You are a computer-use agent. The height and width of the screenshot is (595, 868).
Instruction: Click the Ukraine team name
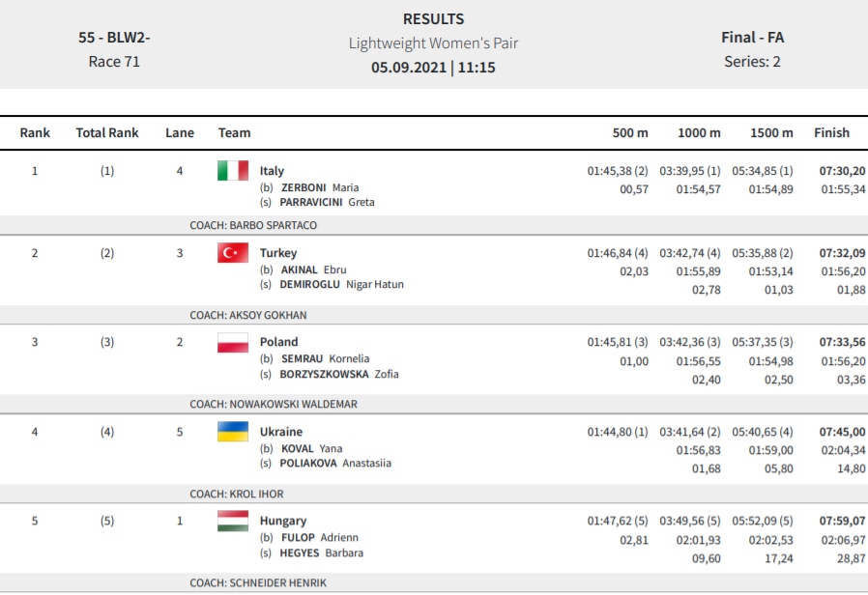tap(281, 432)
